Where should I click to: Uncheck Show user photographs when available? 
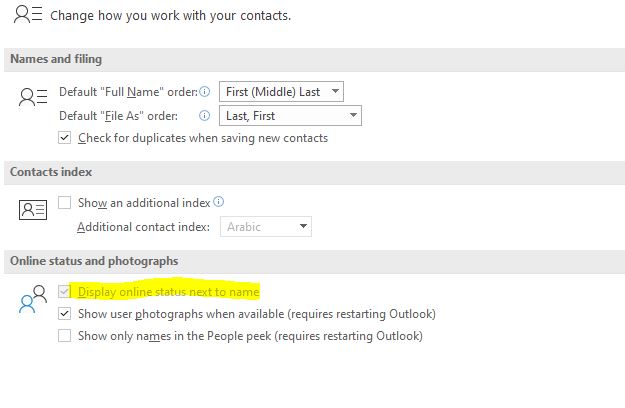click(x=66, y=314)
